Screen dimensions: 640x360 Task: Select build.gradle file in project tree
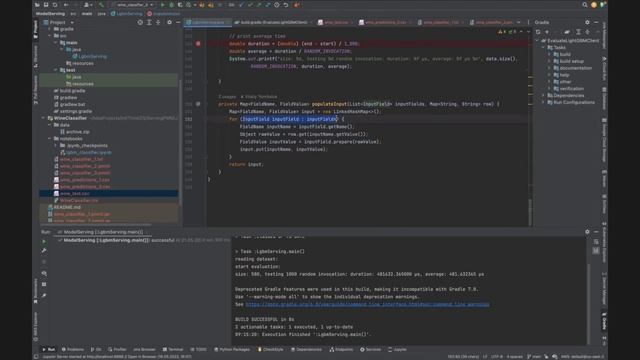click(69, 91)
